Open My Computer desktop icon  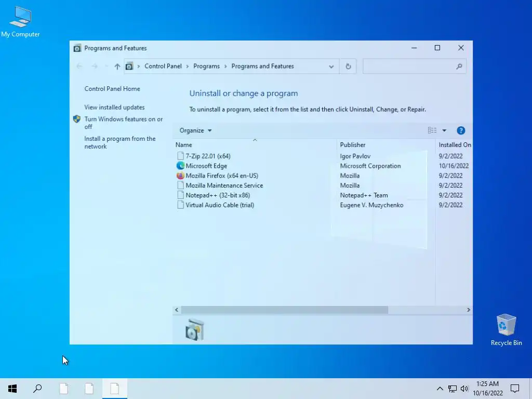coord(20,22)
